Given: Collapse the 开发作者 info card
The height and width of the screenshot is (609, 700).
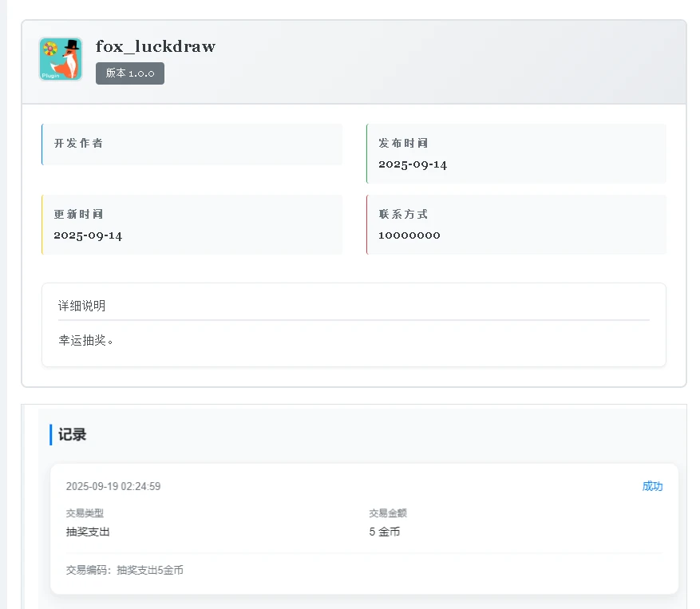Looking at the screenshot, I should pyautogui.click(x=192, y=144).
